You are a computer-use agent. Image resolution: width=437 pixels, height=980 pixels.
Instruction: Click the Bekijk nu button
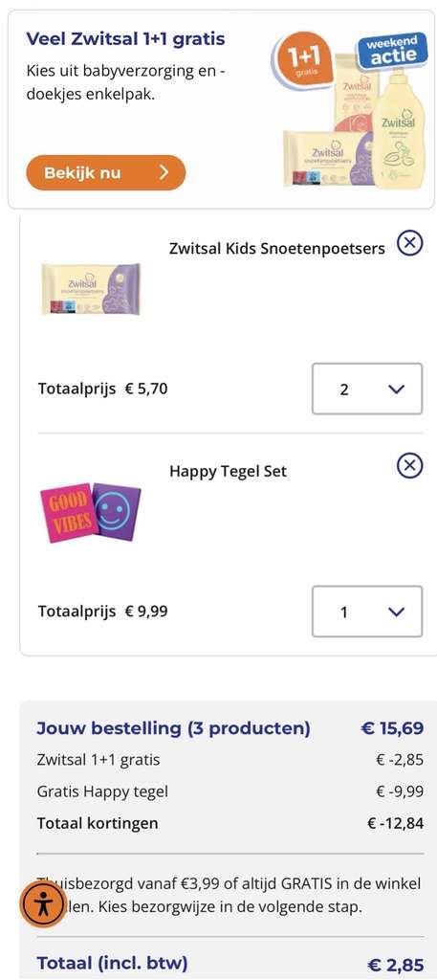point(105,172)
